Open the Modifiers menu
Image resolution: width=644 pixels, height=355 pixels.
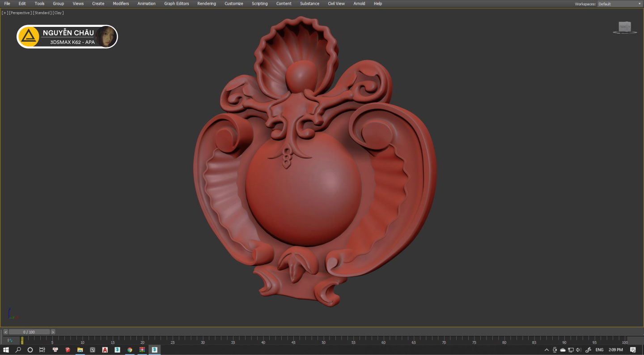[121, 4]
